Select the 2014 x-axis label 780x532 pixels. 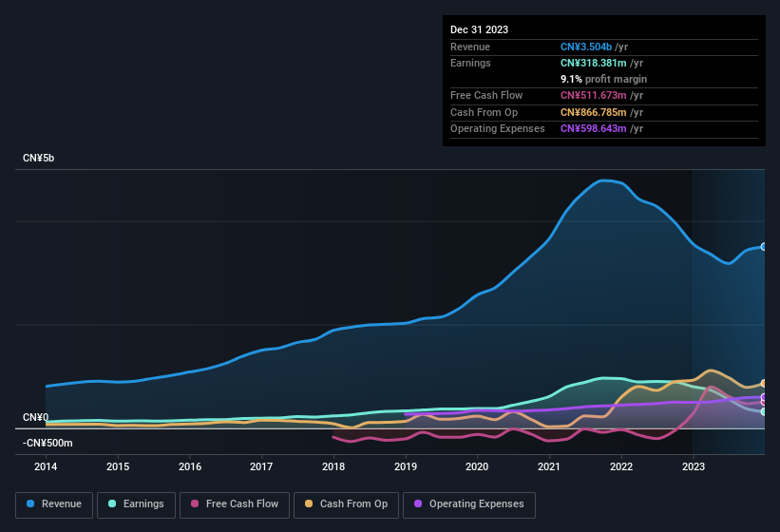(x=46, y=466)
